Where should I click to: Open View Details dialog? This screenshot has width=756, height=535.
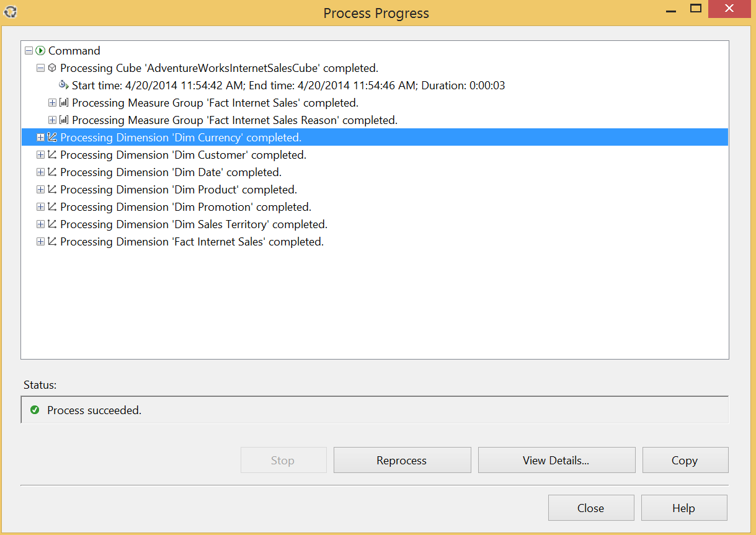click(556, 460)
